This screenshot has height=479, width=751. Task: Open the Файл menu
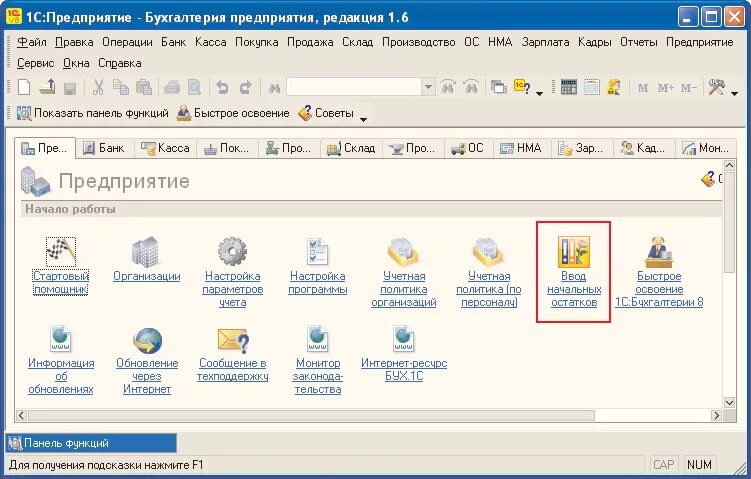pos(32,42)
